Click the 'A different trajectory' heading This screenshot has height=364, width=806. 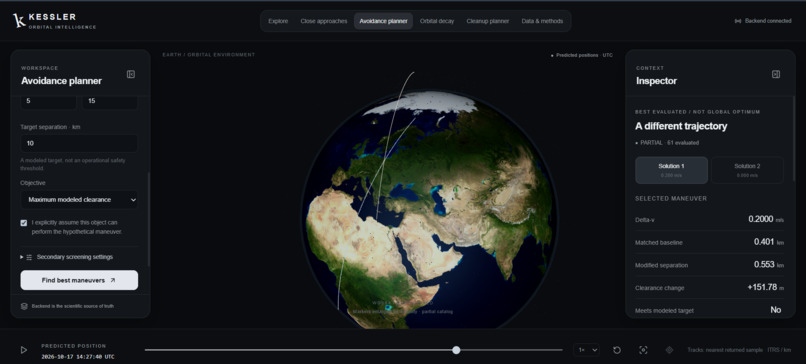tap(681, 126)
